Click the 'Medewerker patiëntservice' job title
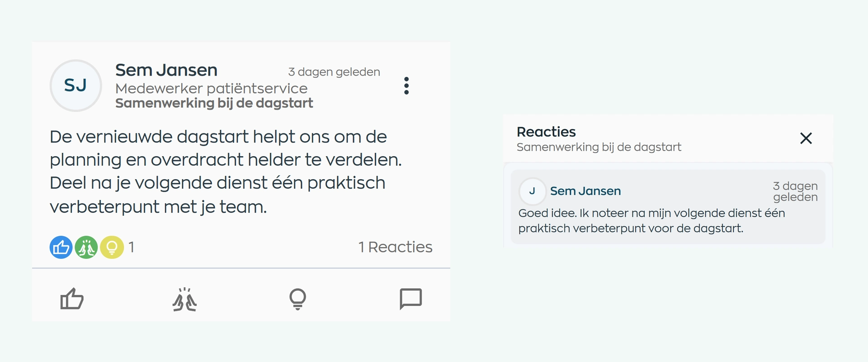 click(211, 88)
